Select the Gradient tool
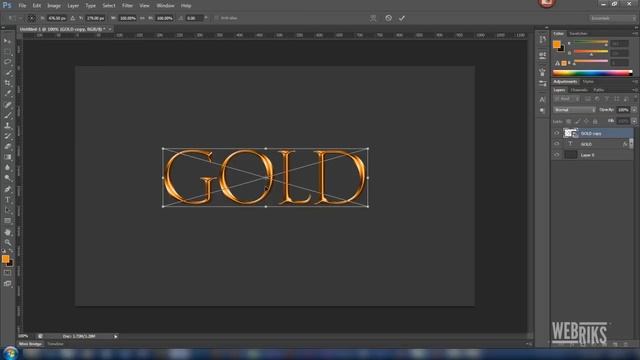This screenshot has height=360, width=640. click(x=7, y=157)
